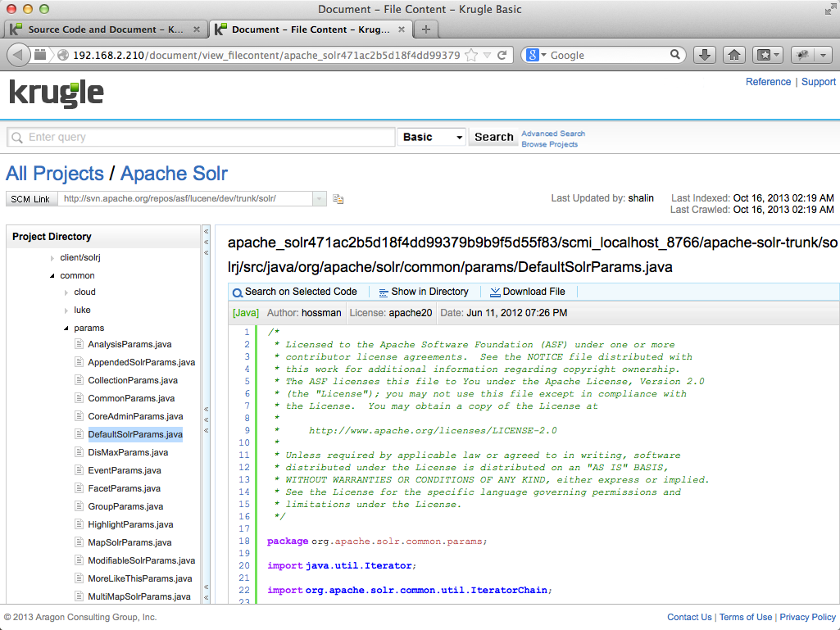
Task: Click the Download File icon
Action: pyautogui.click(x=495, y=292)
